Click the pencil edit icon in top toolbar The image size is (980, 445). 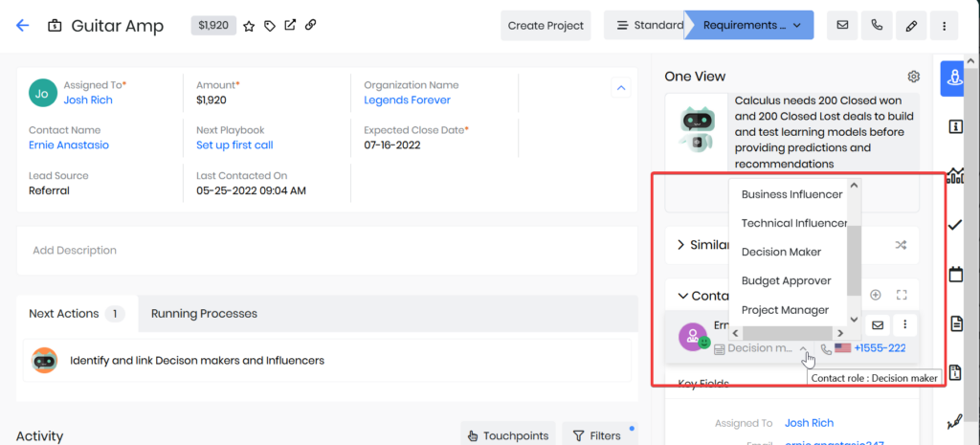coord(911,26)
